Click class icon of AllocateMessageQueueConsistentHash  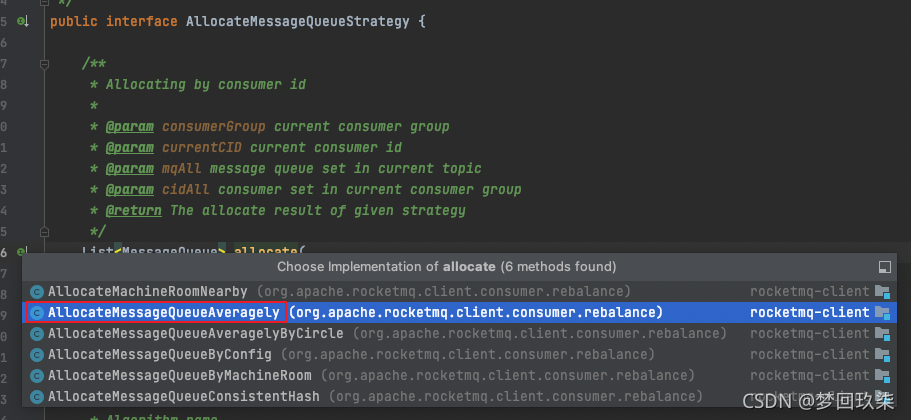pyautogui.click(x=37, y=396)
